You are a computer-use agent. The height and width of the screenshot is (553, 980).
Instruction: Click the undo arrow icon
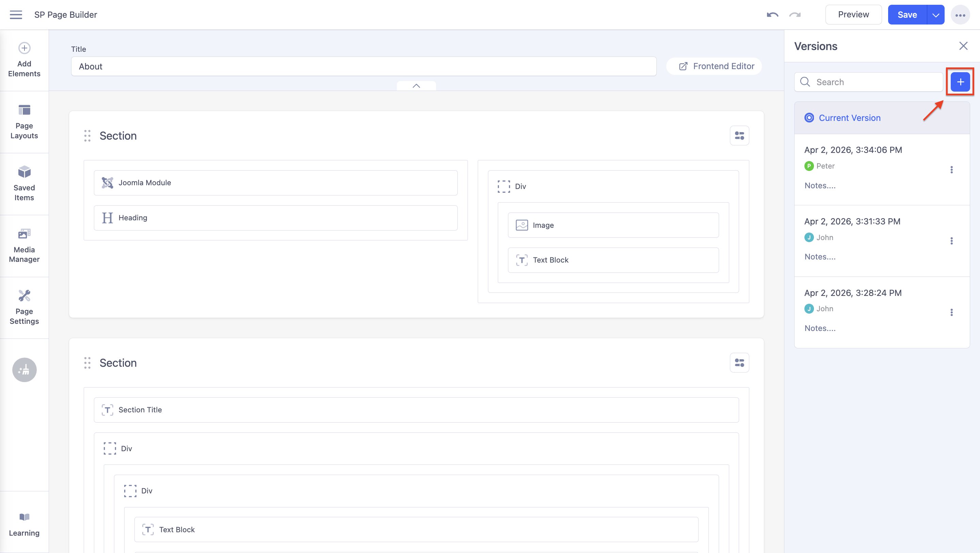pyautogui.click(x=772, y=14)
